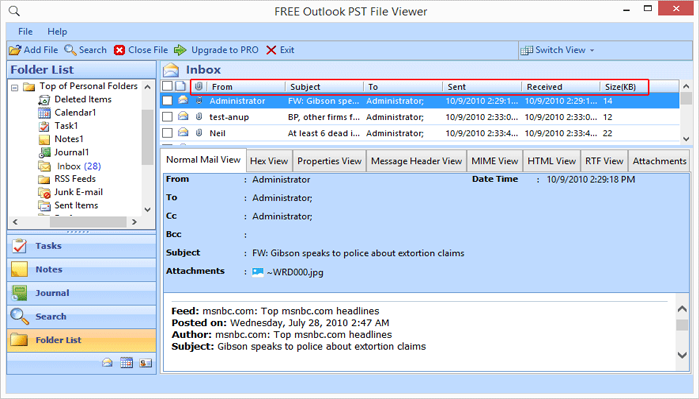699x399 pixels.
Task: Click the folder tree scroll-right arrow
Action: [134, 222]
